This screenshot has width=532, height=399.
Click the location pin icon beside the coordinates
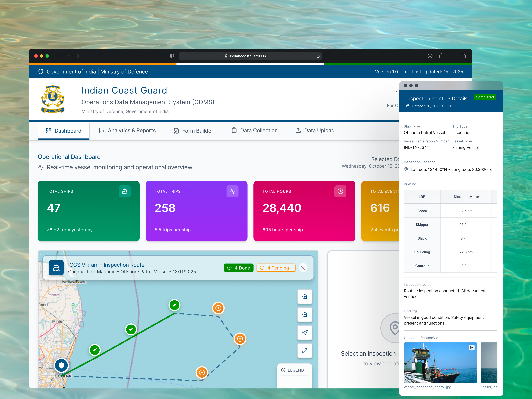406,169
